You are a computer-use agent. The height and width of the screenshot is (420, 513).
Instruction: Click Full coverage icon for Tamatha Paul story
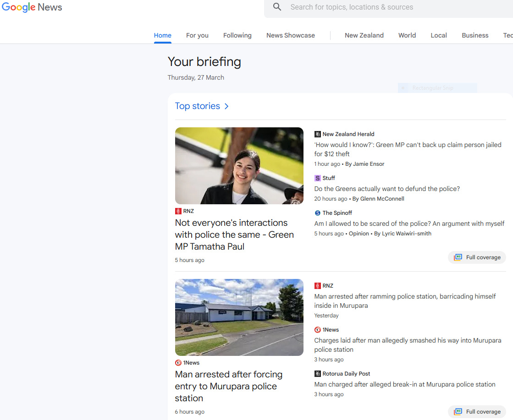(x=458, y=257)
